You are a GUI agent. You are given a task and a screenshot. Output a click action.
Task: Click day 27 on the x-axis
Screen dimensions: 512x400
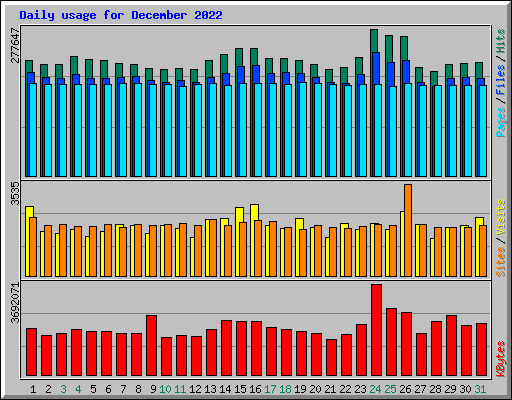coord(420,389)
